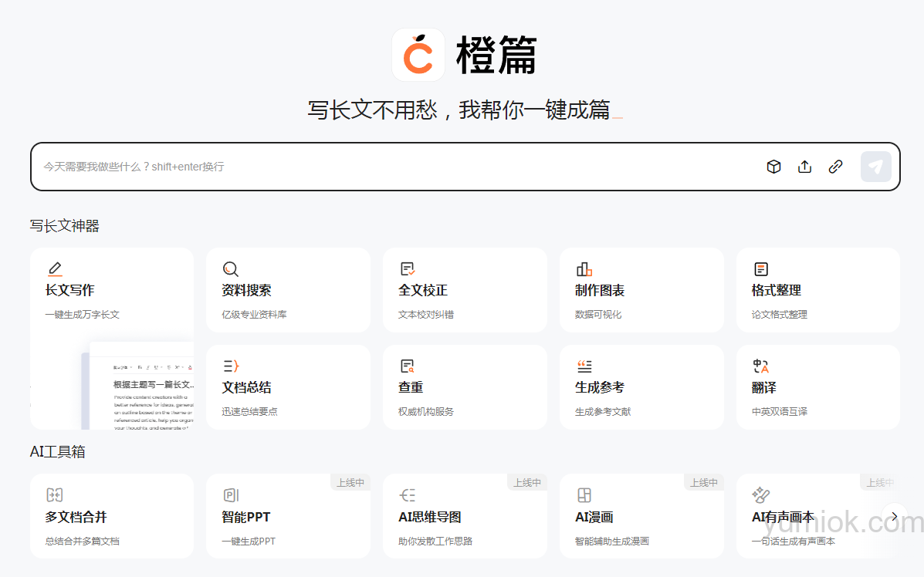Click the plagiarism check icon on the 查重 card

(408, 366)
